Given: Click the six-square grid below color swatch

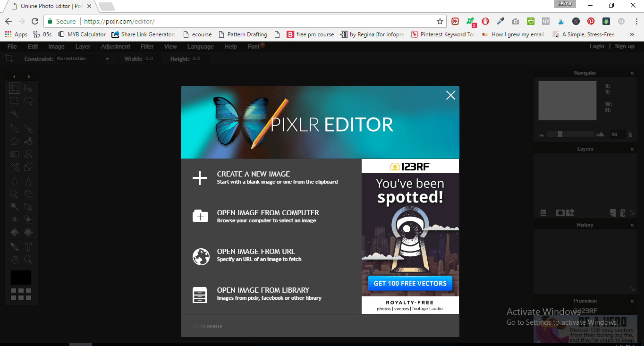Looking at the screenshot, I should point(21,294).
